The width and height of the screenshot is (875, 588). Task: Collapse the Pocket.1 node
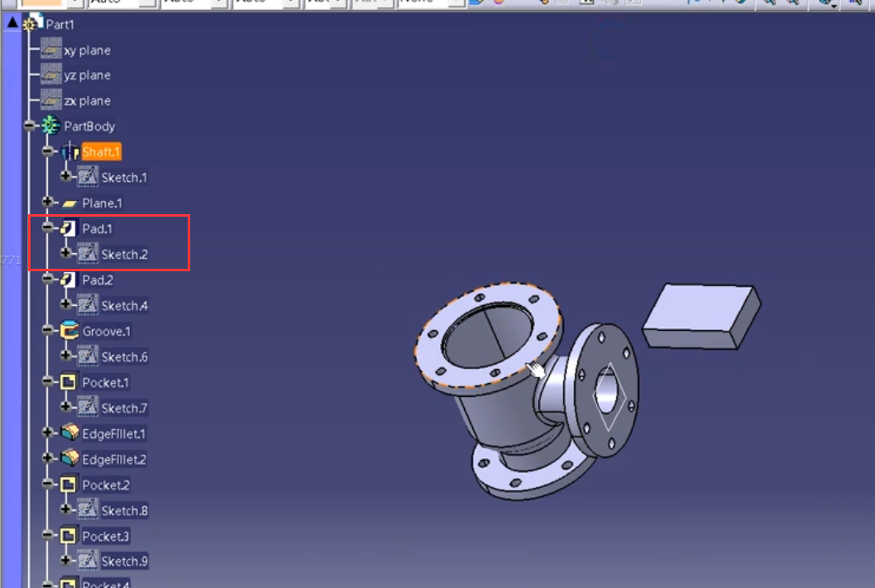tap(47, 381)
